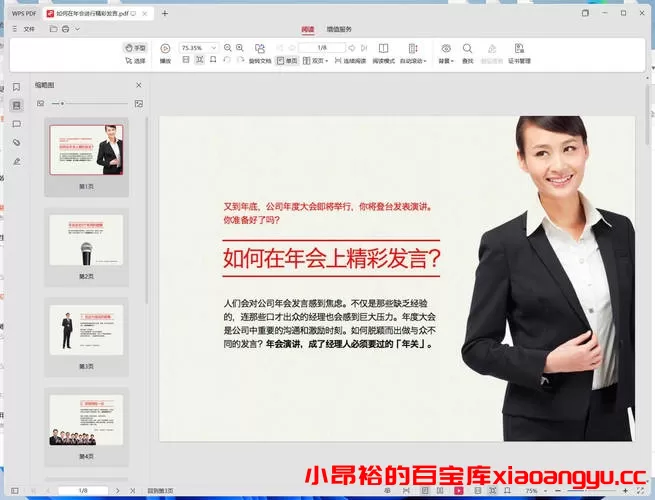
Task: Click the hamburger menu icon beside 文件
Action: [15, 29]
